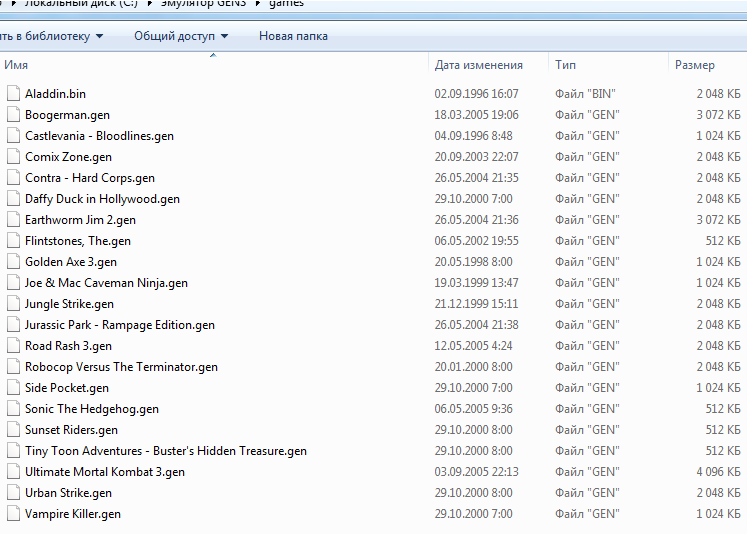This screenshot has height=534, width=747.
Task: Select Urban Strike.gen file name
Action: coord(68,493)
